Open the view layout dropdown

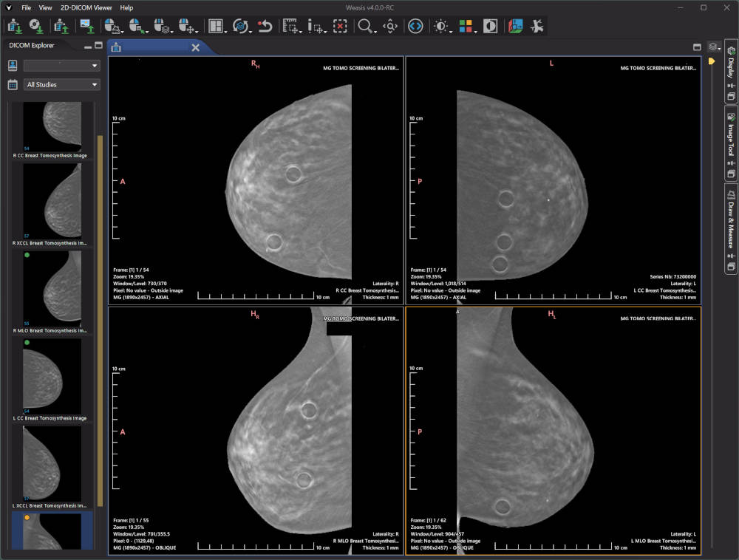pyautogui.click(x=217, y=27)
